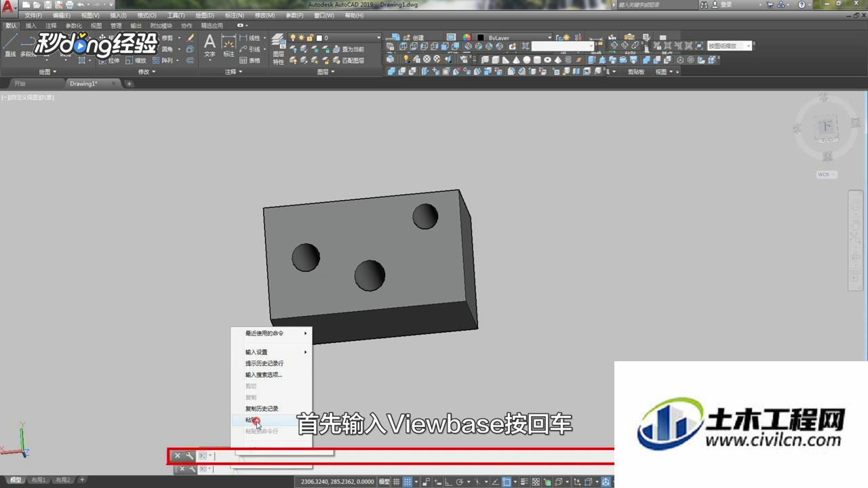The width and height of the screenshot is (868, 488).
Task: Switch to the Parametric (参数化) ribbon tab
Action: click(74, 26)
